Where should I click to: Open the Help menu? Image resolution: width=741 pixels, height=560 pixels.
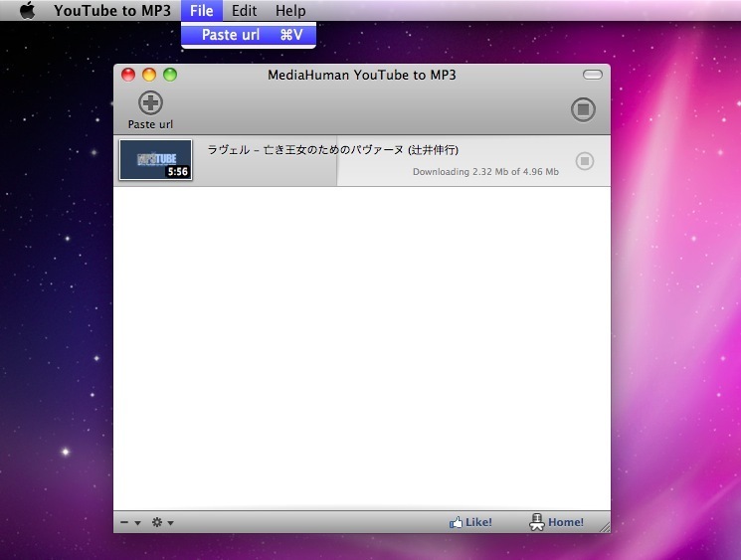point(290,11)
